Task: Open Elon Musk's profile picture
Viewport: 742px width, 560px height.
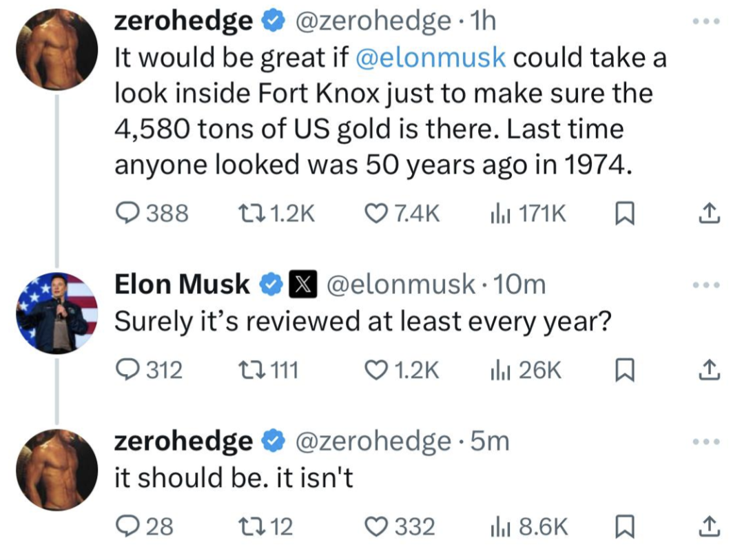Action: click(x=57, y=313)
